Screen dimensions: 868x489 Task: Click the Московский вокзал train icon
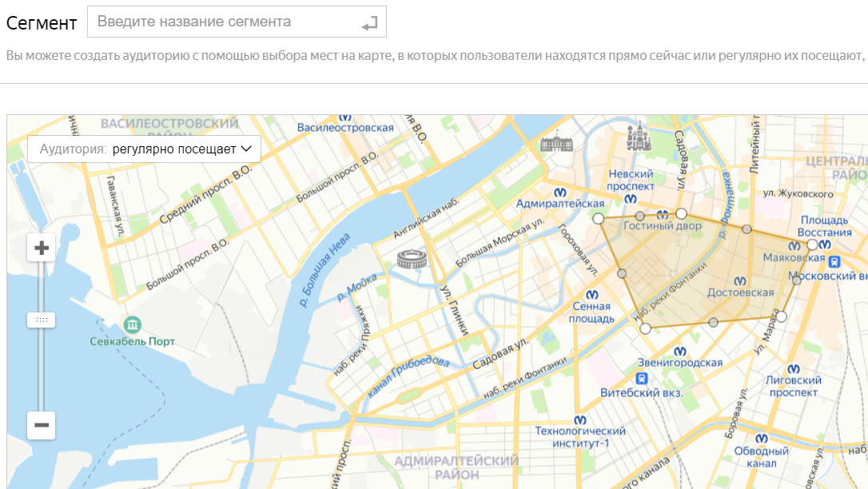point(834,261)
